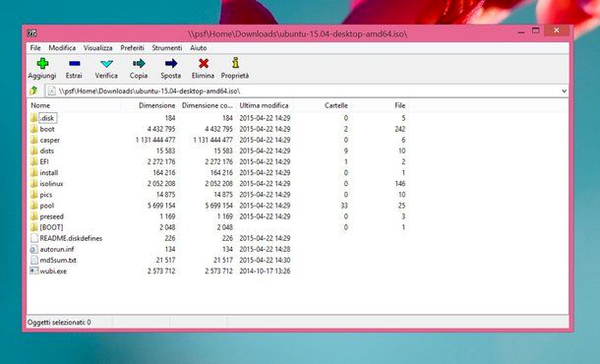Open the File menu
The height and width of the screenshot is (364, 600).
point(35,48)
